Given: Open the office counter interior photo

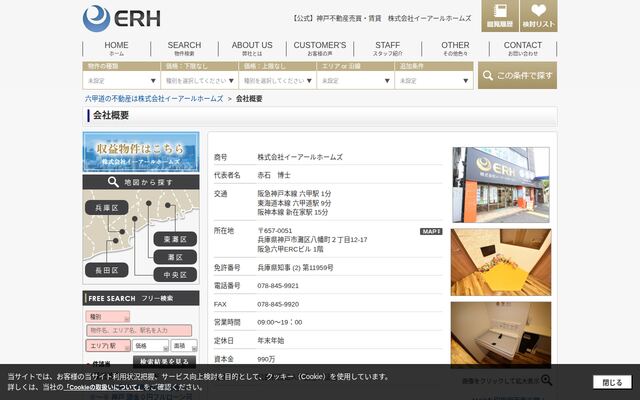Looking at the screenshot, I should coord(501,335).
